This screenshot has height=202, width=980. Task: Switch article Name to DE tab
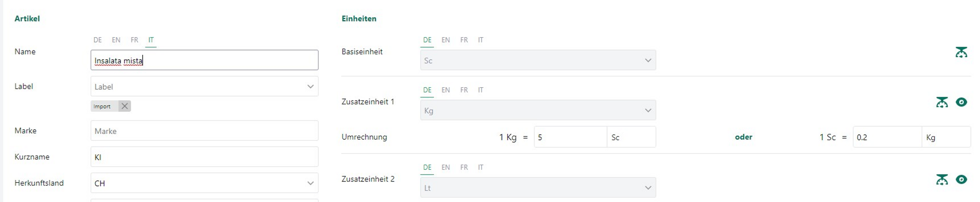coord(98,40)
